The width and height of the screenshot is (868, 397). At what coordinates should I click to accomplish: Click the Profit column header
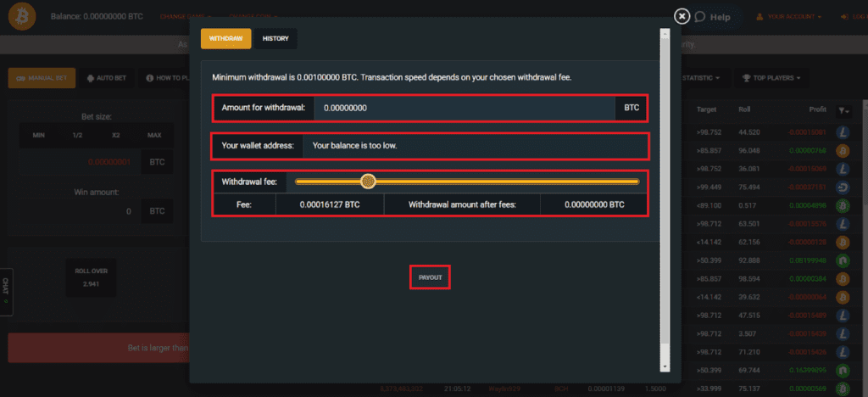coord(817,109)
